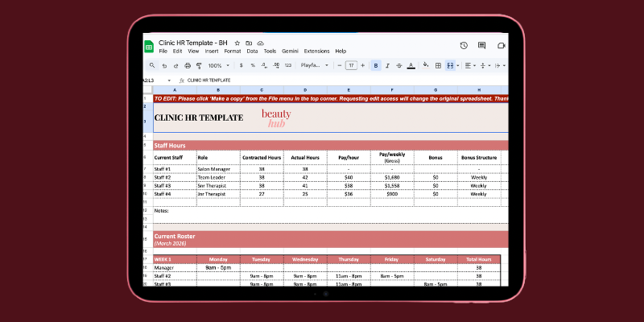Open the search menus magnifier
644x322 pixels.
tap(152, 65)
